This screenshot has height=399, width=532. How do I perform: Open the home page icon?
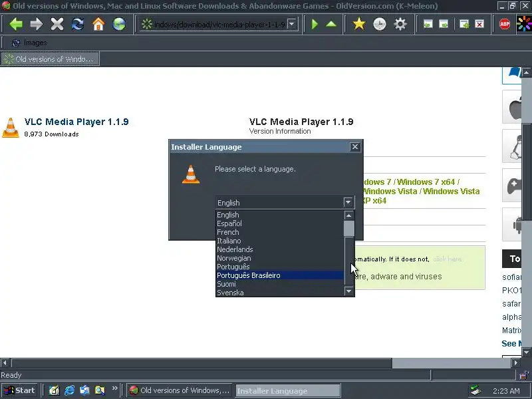[x=98, y=24]
